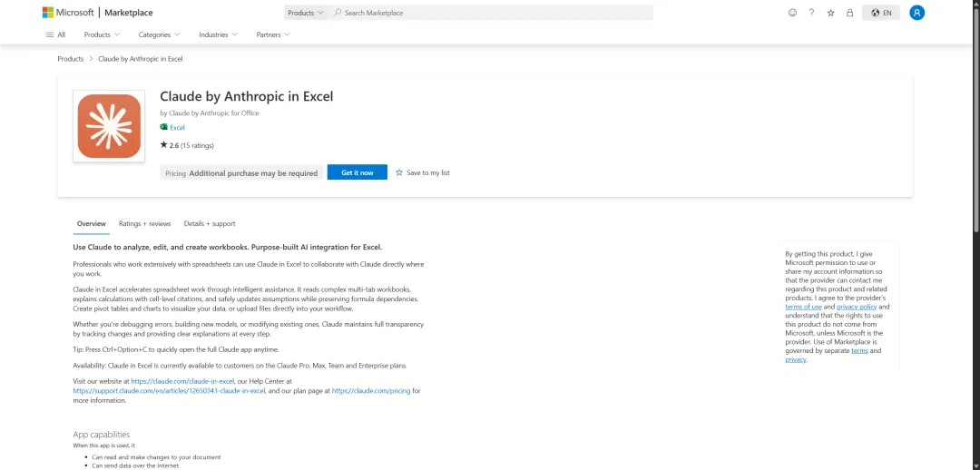Open the favorites star icon in header
Screen dimensions: 980x470
[x=830, y=13]
